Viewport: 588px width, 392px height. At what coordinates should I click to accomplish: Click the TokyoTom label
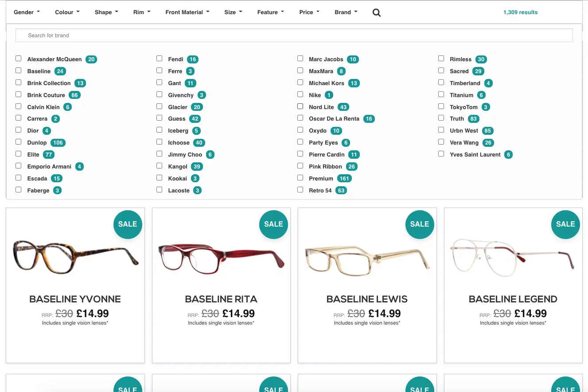tap(464, 107)
